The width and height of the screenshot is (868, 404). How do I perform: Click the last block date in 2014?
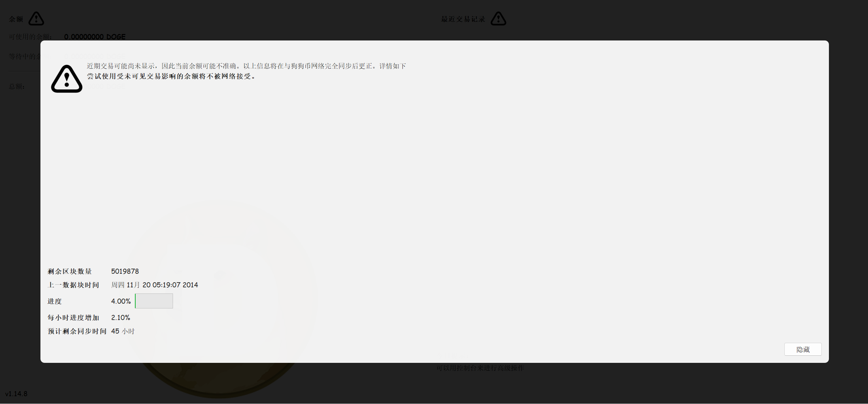pyautogui.click(x=154, y=285)
